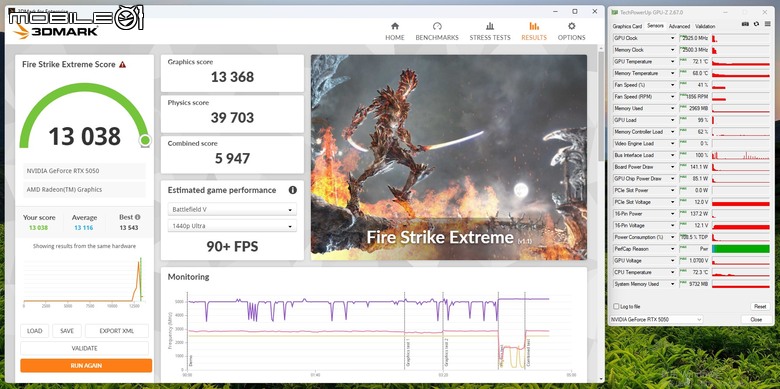
Task: Click the Close button in GPU-Z
Action: point(756,319)
